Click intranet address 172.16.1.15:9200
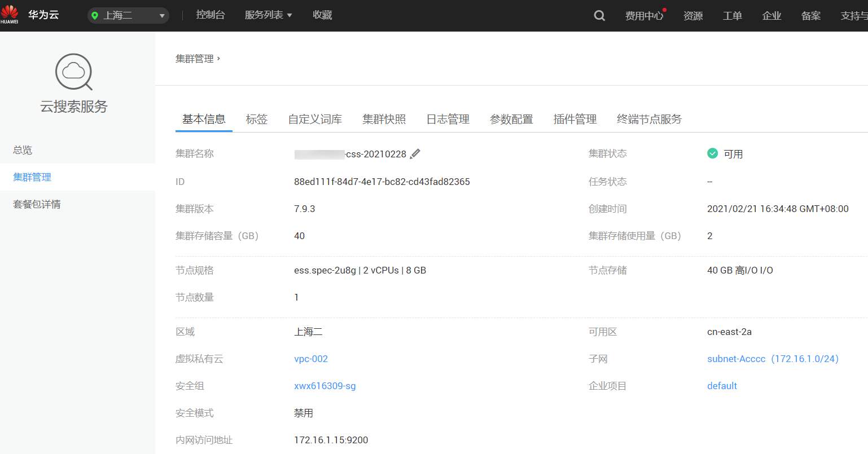This screenshot has width=868, height=454. [x=331, y=440]
